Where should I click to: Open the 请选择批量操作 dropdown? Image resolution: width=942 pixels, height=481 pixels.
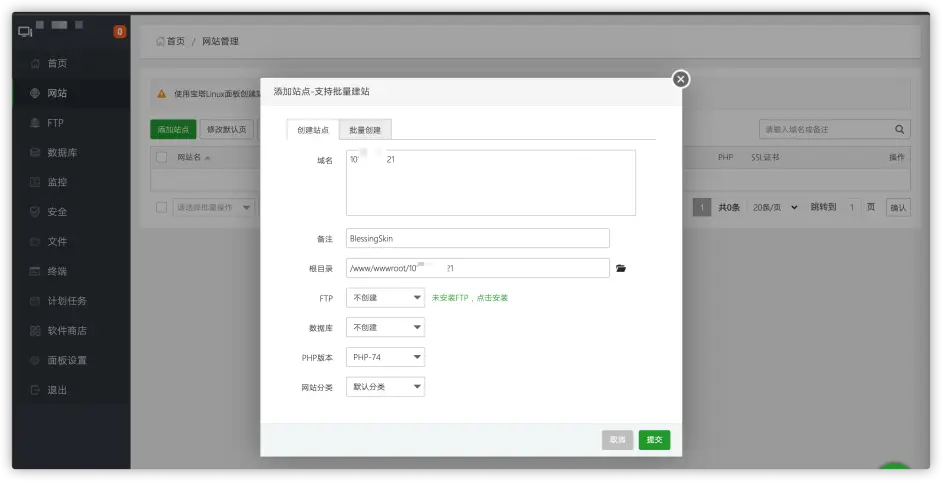click(x=214, y=208)
